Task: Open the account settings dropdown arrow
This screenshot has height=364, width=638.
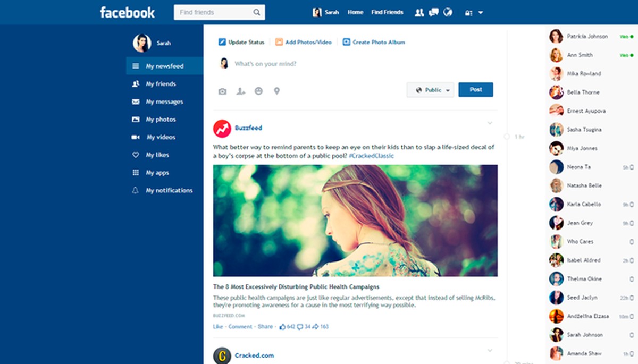Action: click(x=481, y=12)
